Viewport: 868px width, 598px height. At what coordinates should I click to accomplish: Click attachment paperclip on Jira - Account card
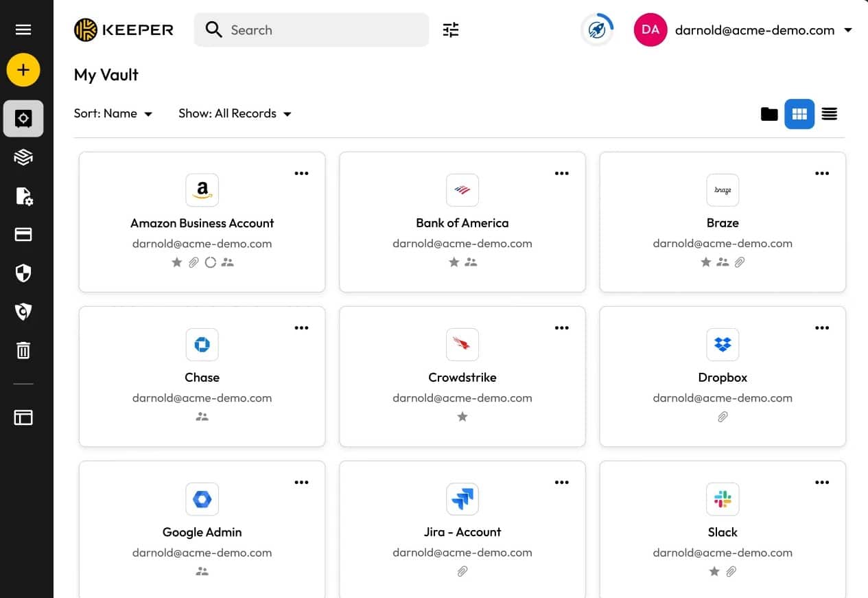click(462, 571)
